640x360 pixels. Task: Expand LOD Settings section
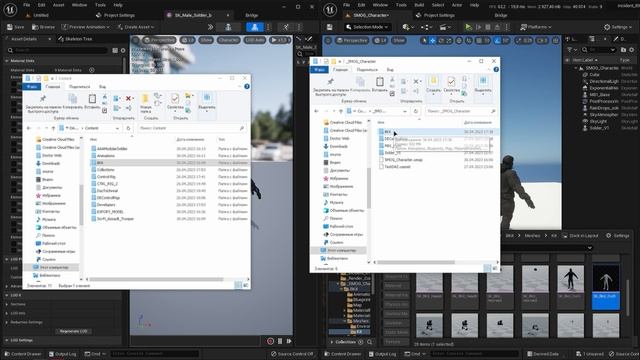pyautogui.click(x=7, y=340)
